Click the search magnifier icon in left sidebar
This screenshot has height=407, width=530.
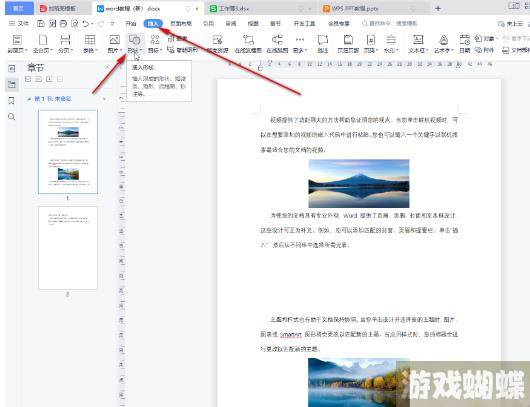(11, 117)
